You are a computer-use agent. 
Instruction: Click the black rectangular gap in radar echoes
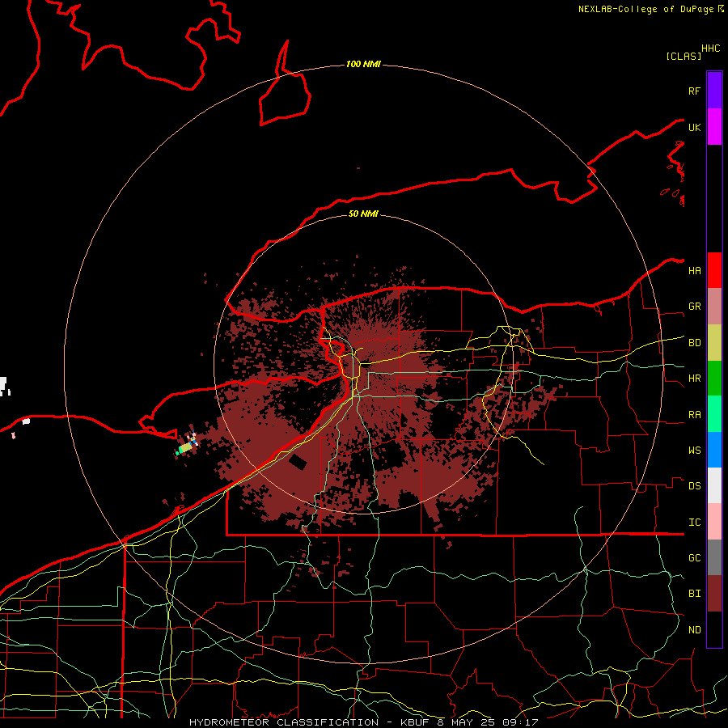click(x=298, y=463)
